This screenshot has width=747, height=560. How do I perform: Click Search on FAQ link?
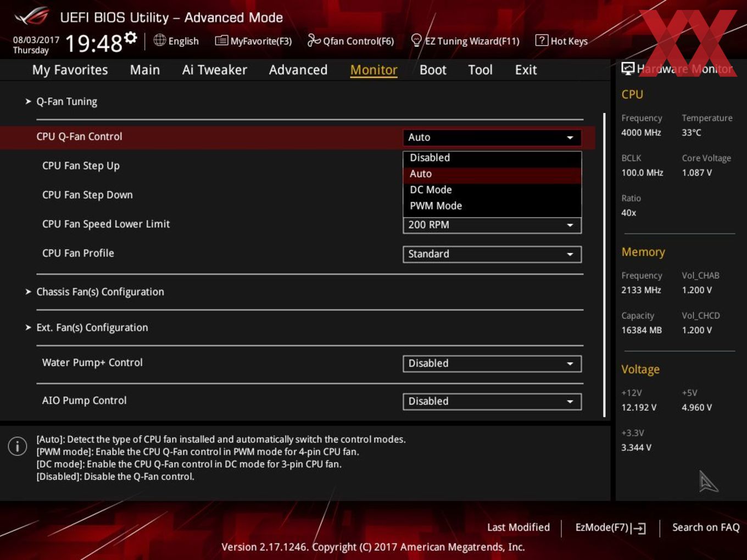coord(706,527)
